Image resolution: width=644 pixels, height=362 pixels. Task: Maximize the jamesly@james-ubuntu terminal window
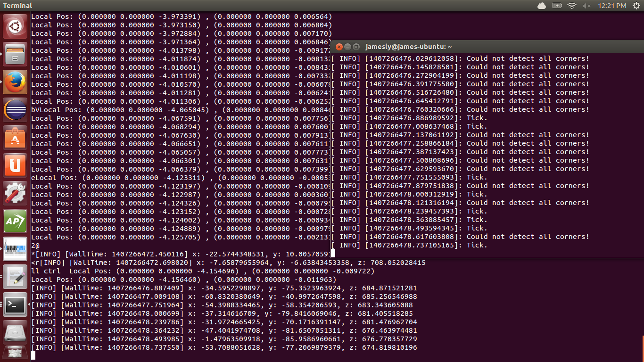[x=356, y=47]
